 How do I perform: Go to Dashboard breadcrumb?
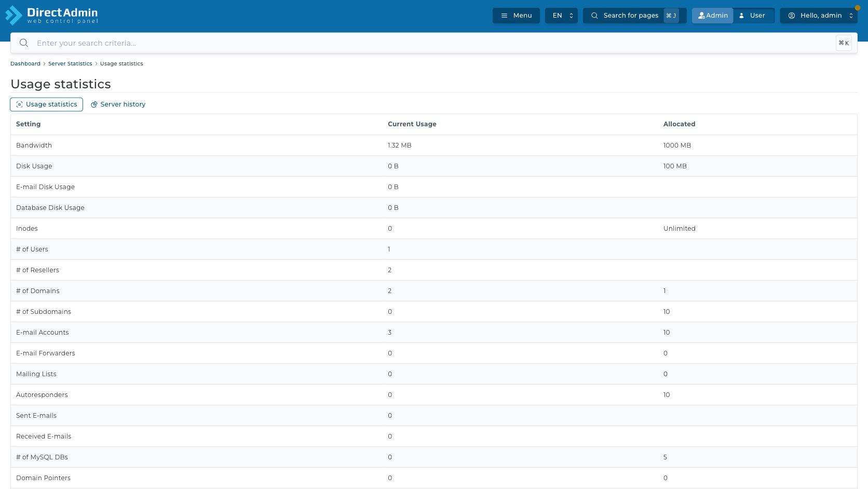pos(25,63)
